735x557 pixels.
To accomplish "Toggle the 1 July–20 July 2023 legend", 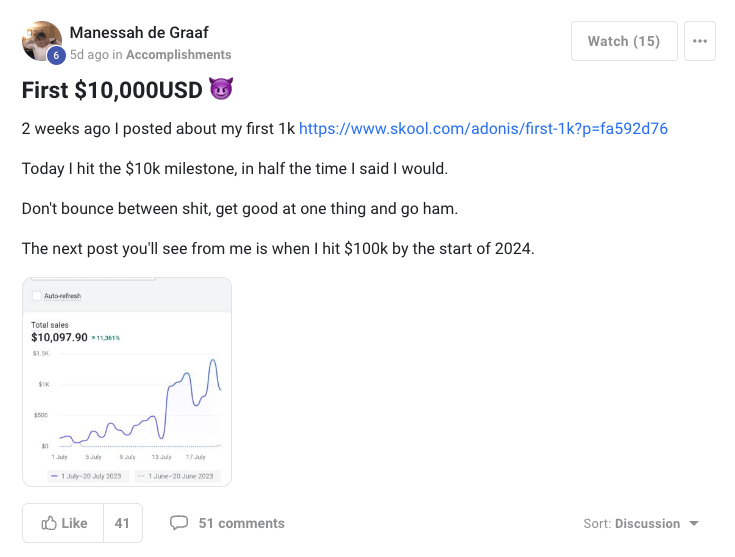I will [x=85, y=475].
